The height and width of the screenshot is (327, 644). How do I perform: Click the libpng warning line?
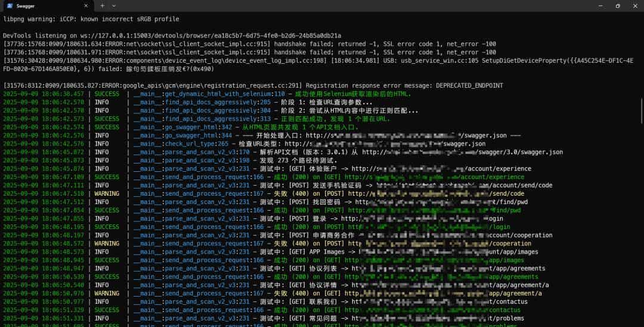[91, 18]
